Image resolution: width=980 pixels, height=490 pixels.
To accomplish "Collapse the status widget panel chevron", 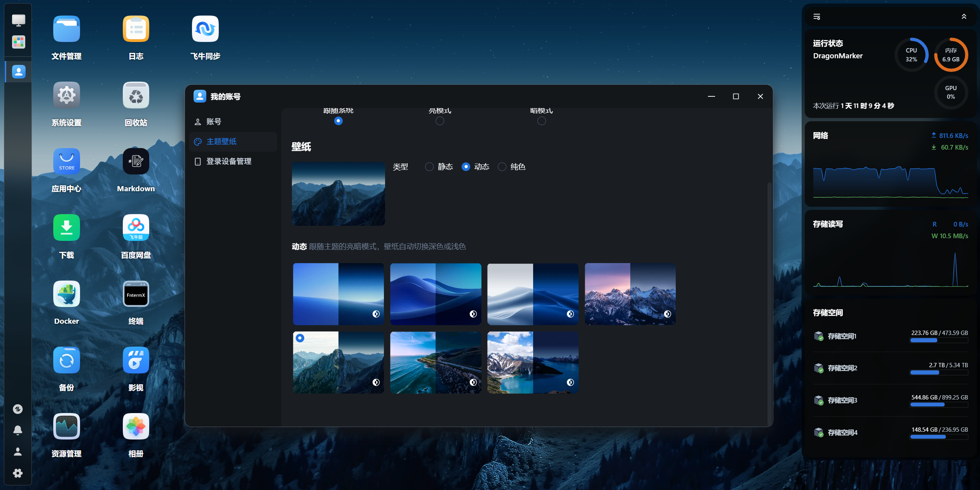I will pyautogui.click(x=964, y=17).
